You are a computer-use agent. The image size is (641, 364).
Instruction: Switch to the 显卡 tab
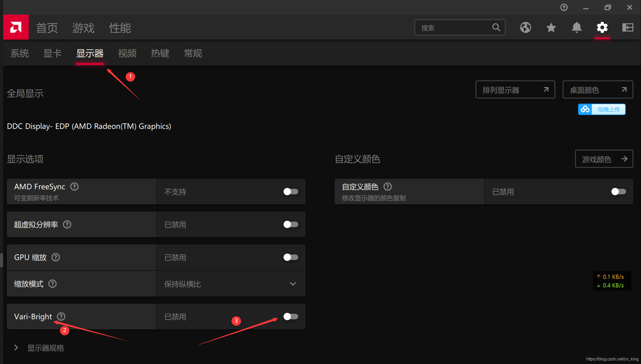[52, 53]
